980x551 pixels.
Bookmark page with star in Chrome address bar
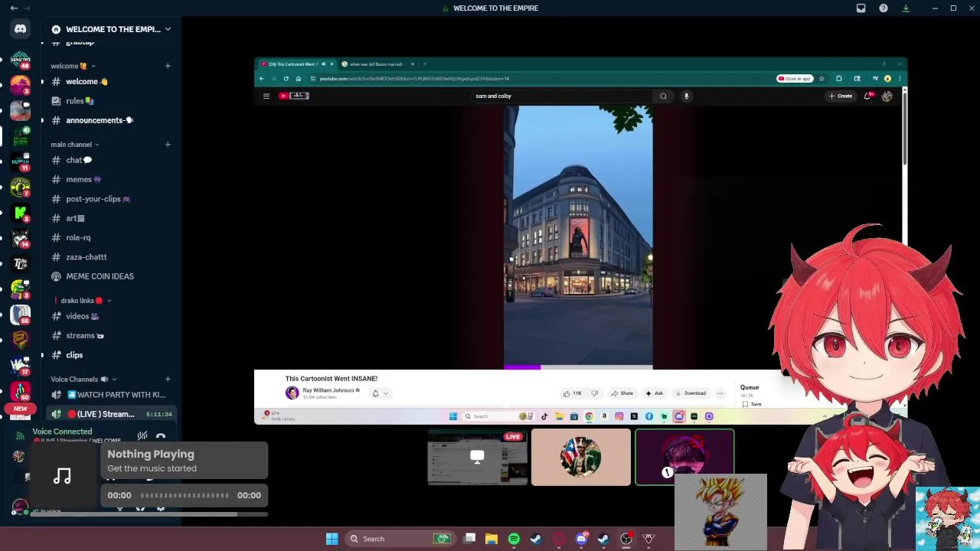pyautogui.click(x=822, y=78)
